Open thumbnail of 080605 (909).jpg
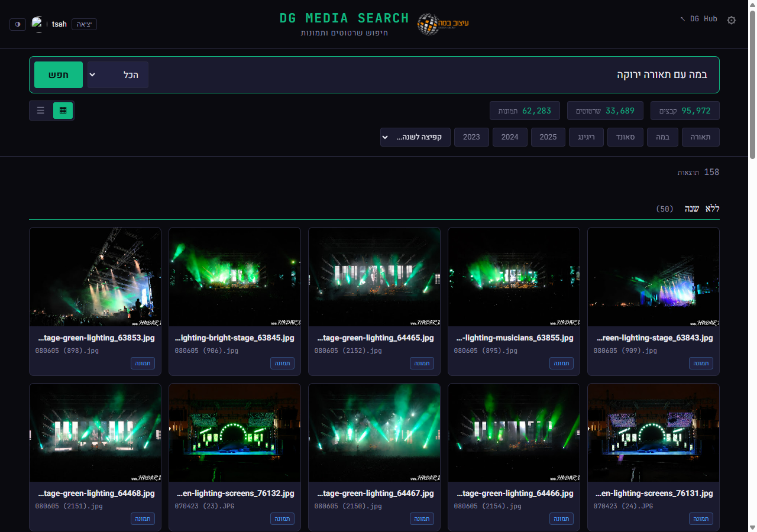The width and height of the screenshot is (757, 532). pos(654,277)
